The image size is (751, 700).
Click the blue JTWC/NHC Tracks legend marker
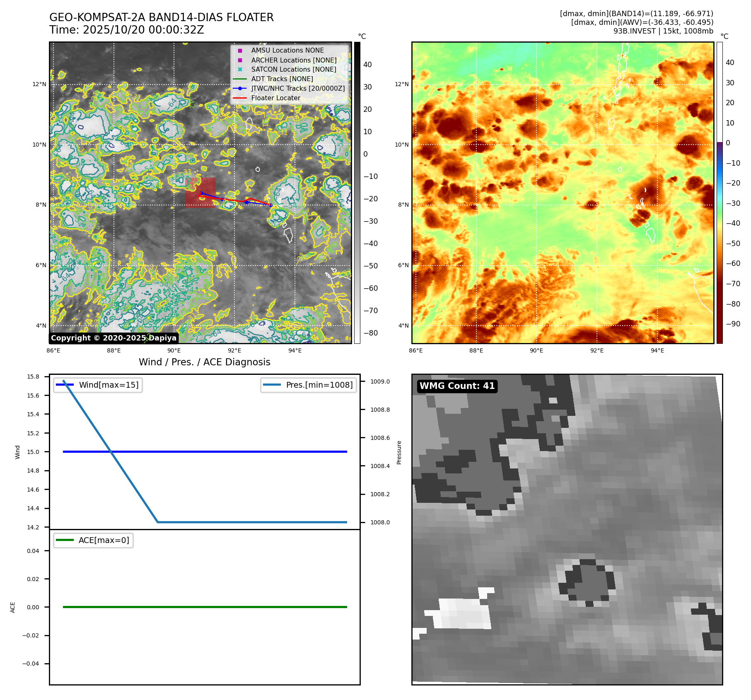pos(240,89)
